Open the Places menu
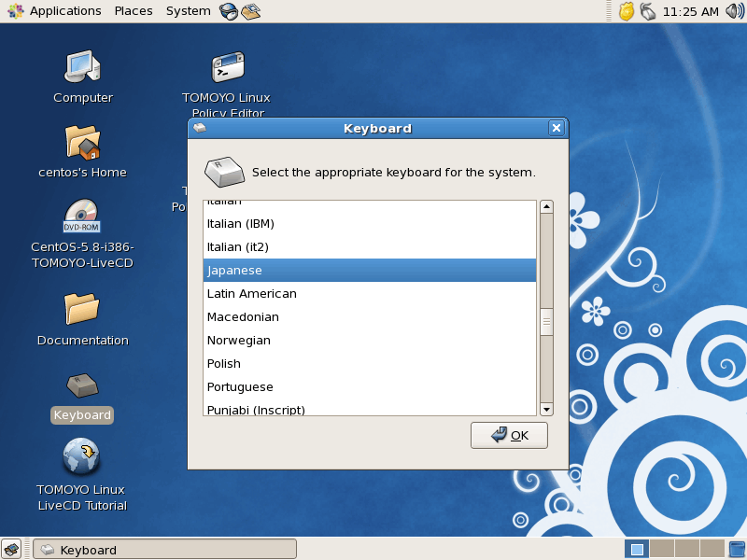This screenshot has width=747, height=560. tap(134, 11)
